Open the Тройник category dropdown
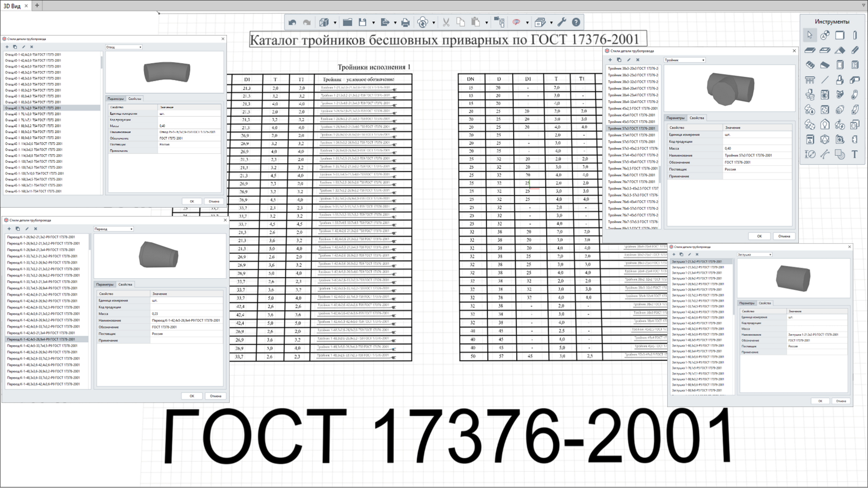Image resolution: width=868 pixels, height=488 pixels. pos(684,60)
